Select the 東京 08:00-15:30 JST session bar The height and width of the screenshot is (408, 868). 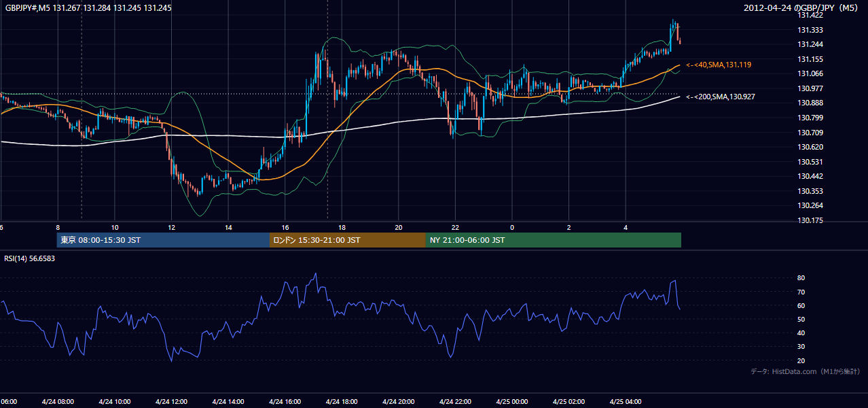[163, 240]
